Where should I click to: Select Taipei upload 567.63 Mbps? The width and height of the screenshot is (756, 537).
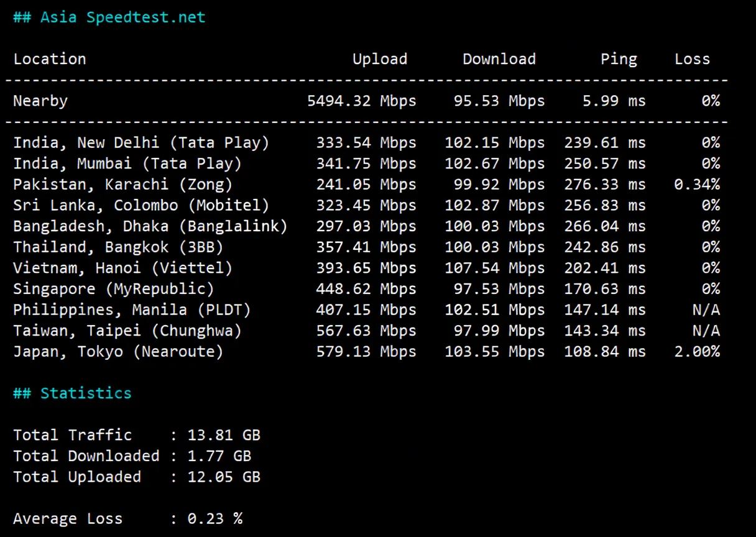click(366, 330)
